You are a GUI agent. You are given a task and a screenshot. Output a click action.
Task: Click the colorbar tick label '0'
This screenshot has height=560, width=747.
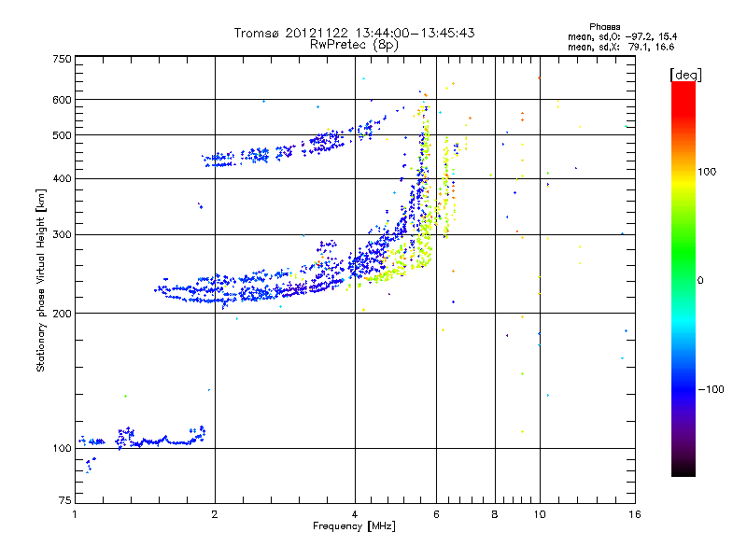700,281
